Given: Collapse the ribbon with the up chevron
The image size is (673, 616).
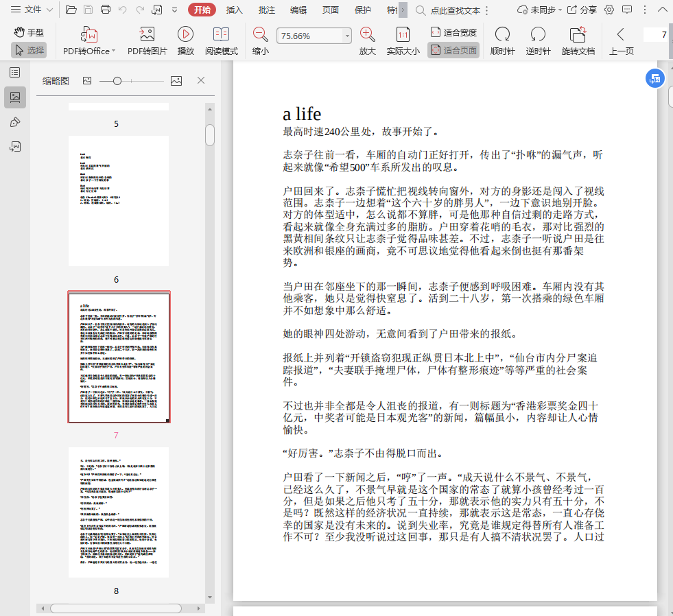Looking at the screenshot, I should click(x=662, y=10).
